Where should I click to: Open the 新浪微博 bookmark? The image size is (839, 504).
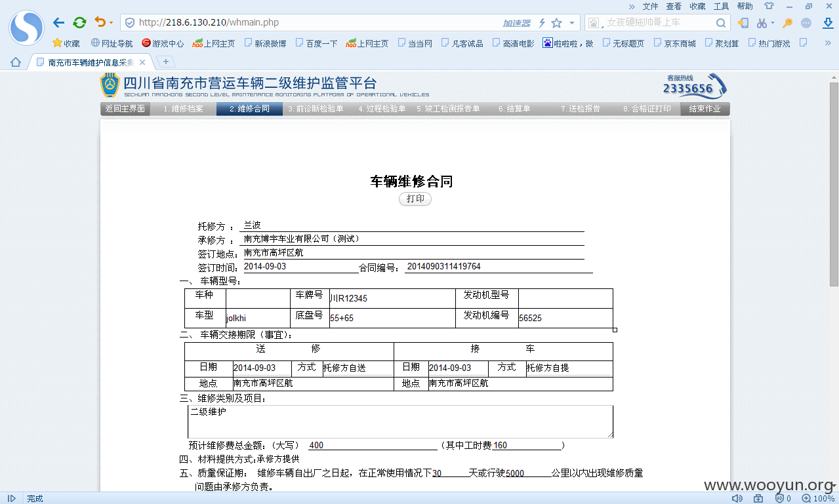click(x=265, y=43)
